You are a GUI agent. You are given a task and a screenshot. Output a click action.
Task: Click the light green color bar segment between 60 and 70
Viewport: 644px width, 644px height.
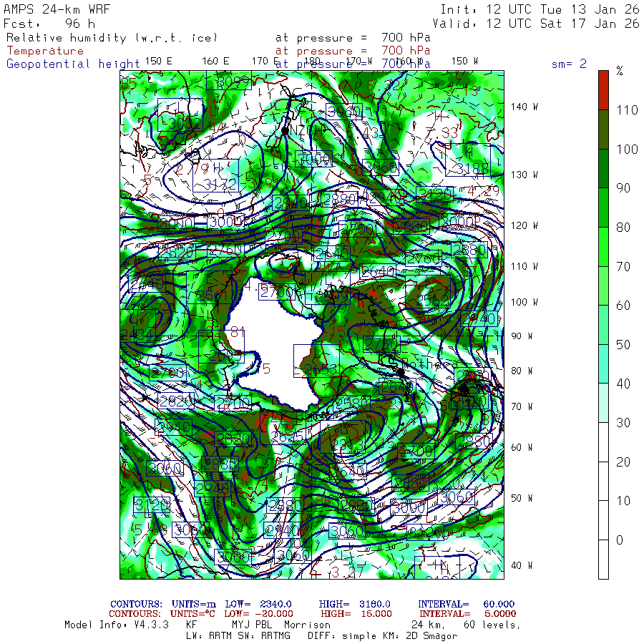pyautogui.click(x=603, y=286)
